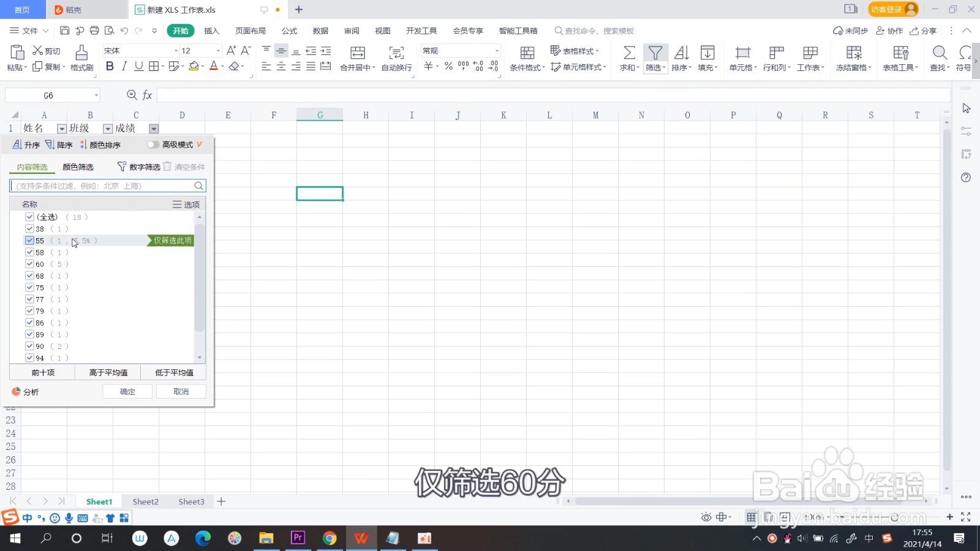Click the Sort icon in ribbon
The image size is (980, 551).
(681, 53)
